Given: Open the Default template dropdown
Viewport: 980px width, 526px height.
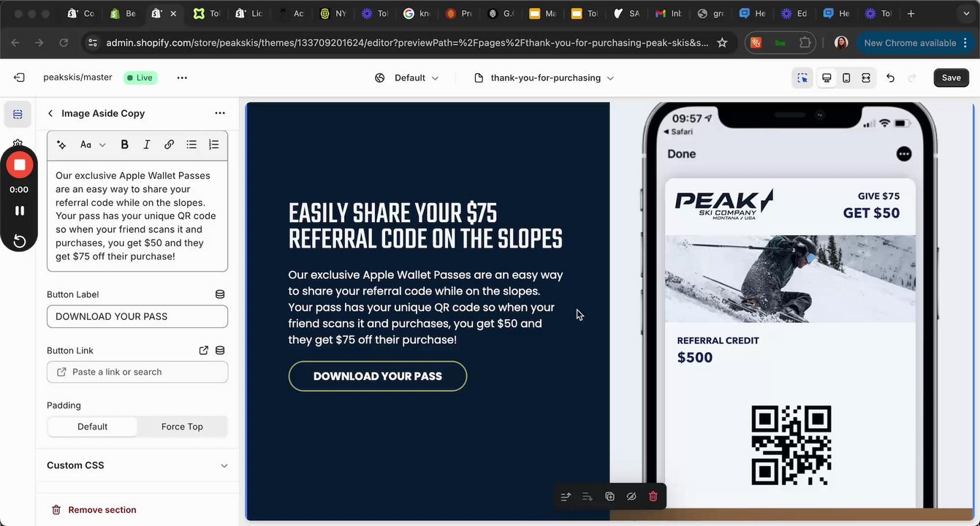Looking at the screenshot, I should coord(407,78).
